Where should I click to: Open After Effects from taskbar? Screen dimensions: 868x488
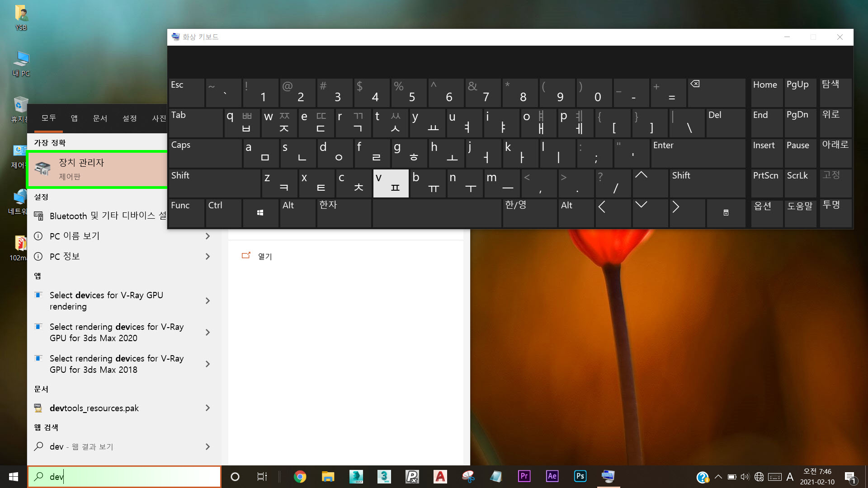click(x=552, y=476)
